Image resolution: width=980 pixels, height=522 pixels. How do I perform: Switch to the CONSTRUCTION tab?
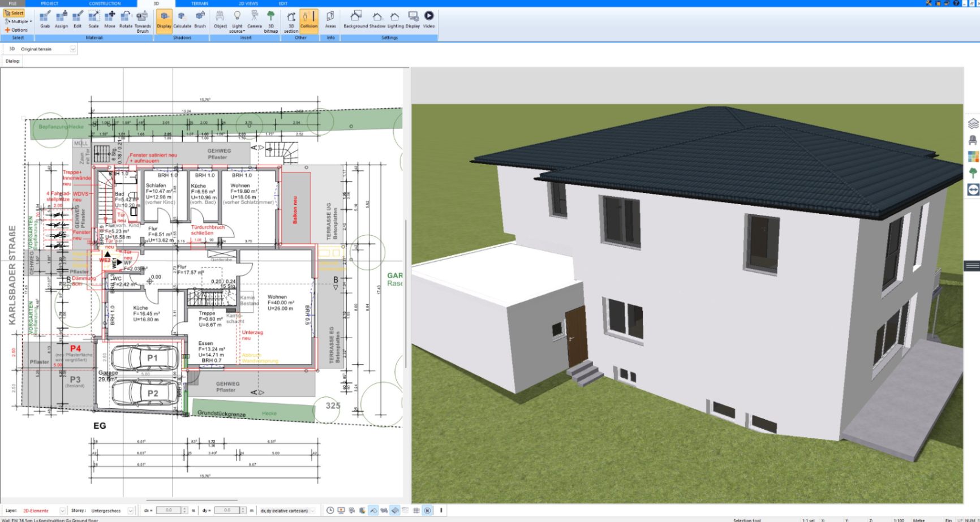[105, 3]
